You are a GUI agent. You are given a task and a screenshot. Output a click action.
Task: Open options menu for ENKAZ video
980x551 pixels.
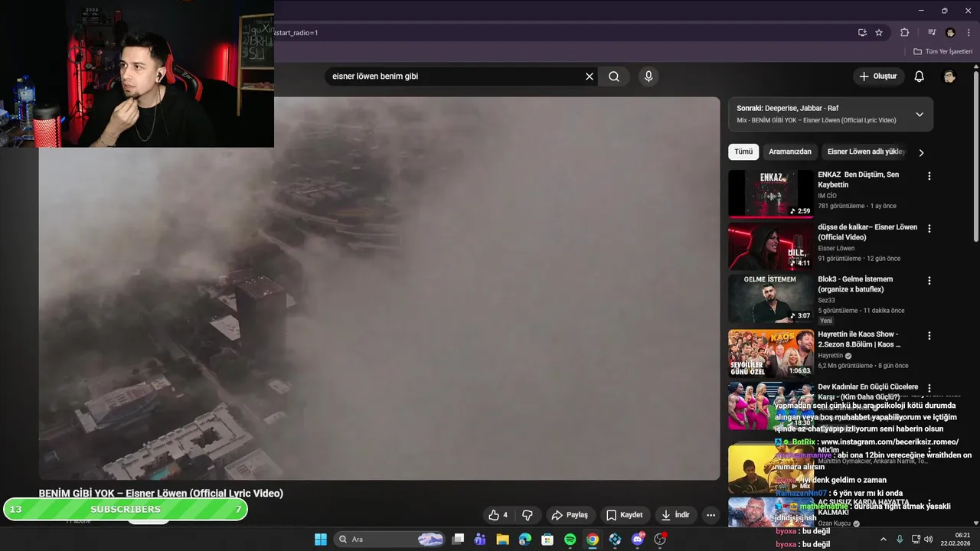[929, 176]
